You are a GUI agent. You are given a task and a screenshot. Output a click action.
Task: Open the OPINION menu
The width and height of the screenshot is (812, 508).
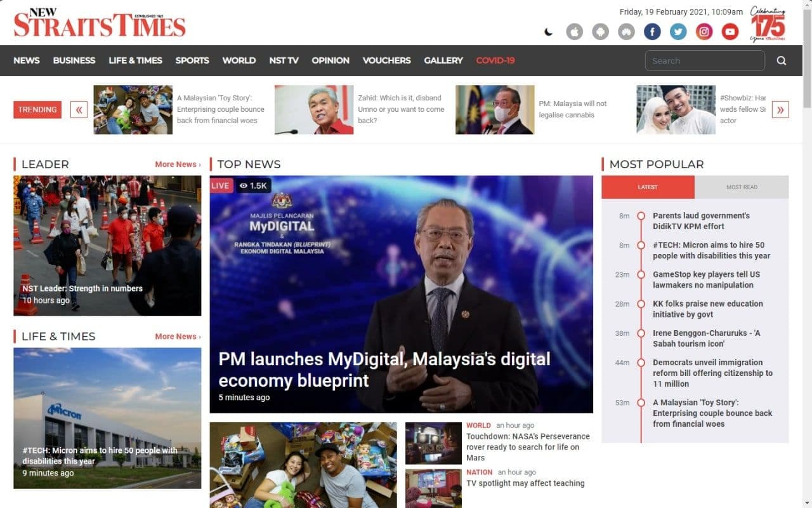coord(331,60)
